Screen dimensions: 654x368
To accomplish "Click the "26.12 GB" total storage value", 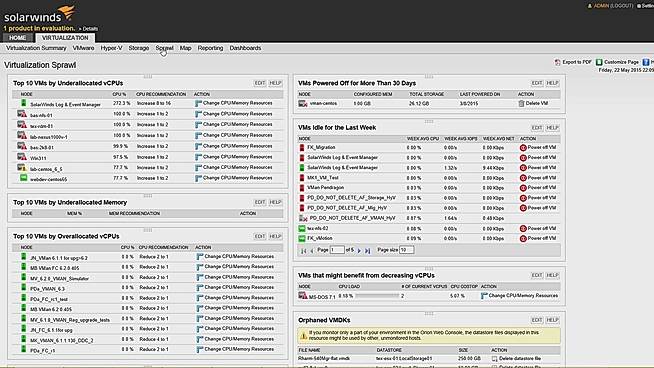I will pyautogui.click(x=419, y=103).
